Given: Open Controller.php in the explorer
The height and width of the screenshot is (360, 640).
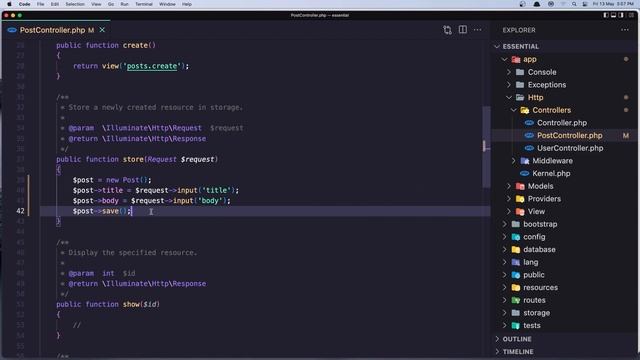Looking at the screenshot, I should tap(562, 122).
